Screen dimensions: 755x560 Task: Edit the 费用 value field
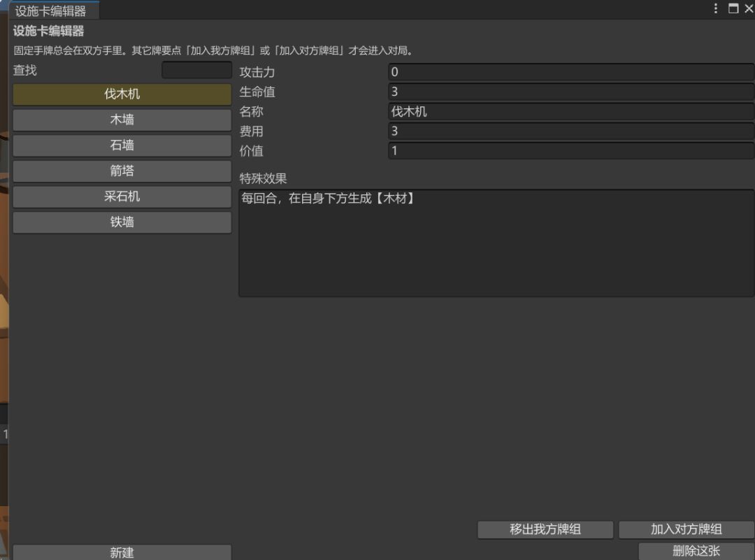click(571, 131)
